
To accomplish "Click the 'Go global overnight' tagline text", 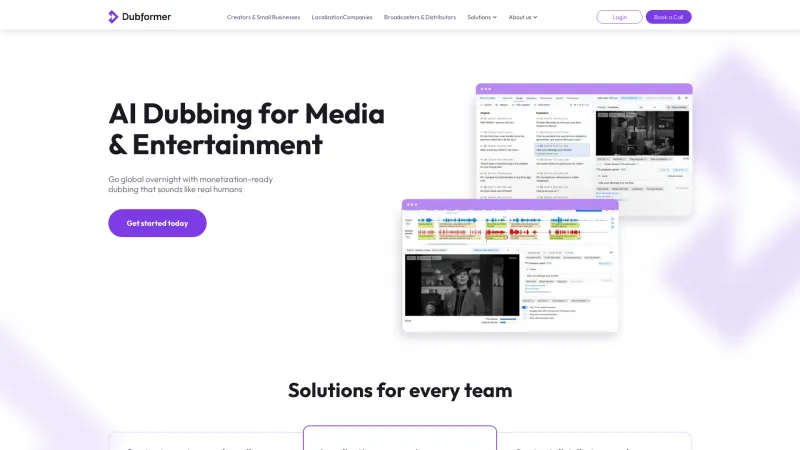I will (190, 184).
